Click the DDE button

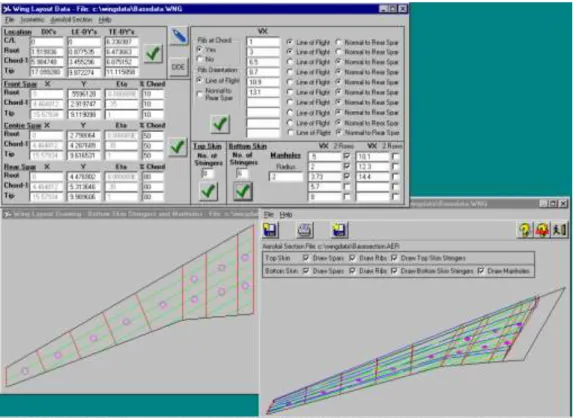(178, 67)
